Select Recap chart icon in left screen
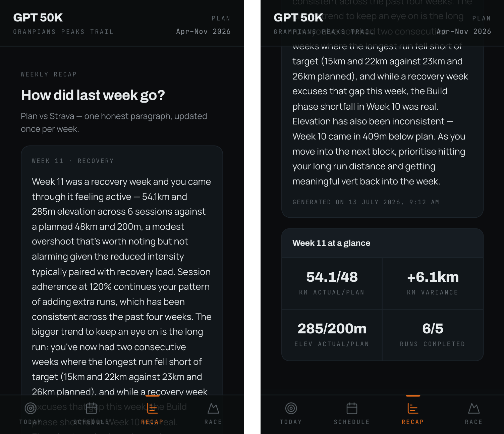The image size is (504, 434). tap(152, 408)
